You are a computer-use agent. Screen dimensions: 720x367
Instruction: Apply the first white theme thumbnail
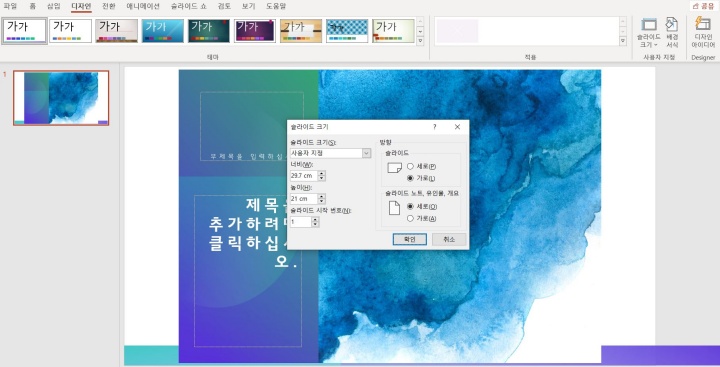pyautogui.click(x=24, y=31)
